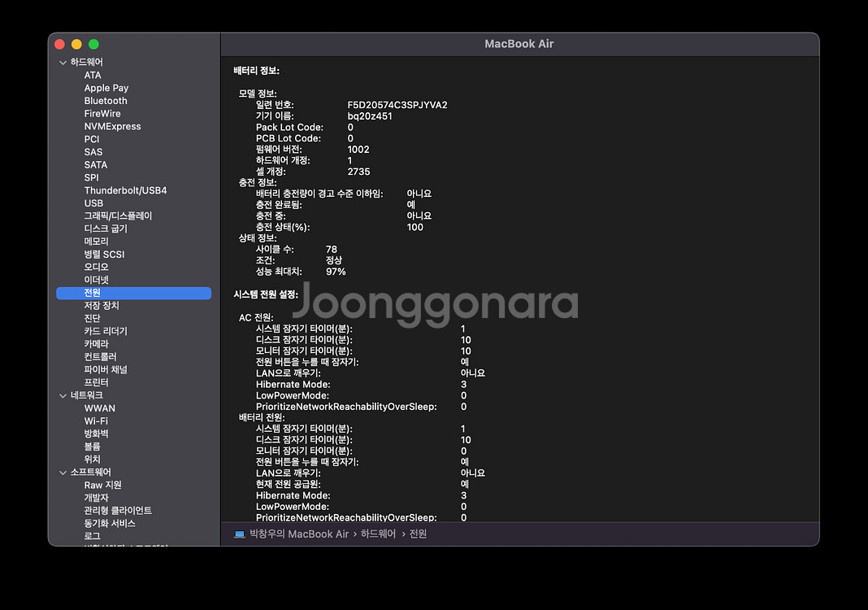Click the 시스템 전원 설정 heading
The width and height of the screenshot is (868, 610).
tap(267, 294)
